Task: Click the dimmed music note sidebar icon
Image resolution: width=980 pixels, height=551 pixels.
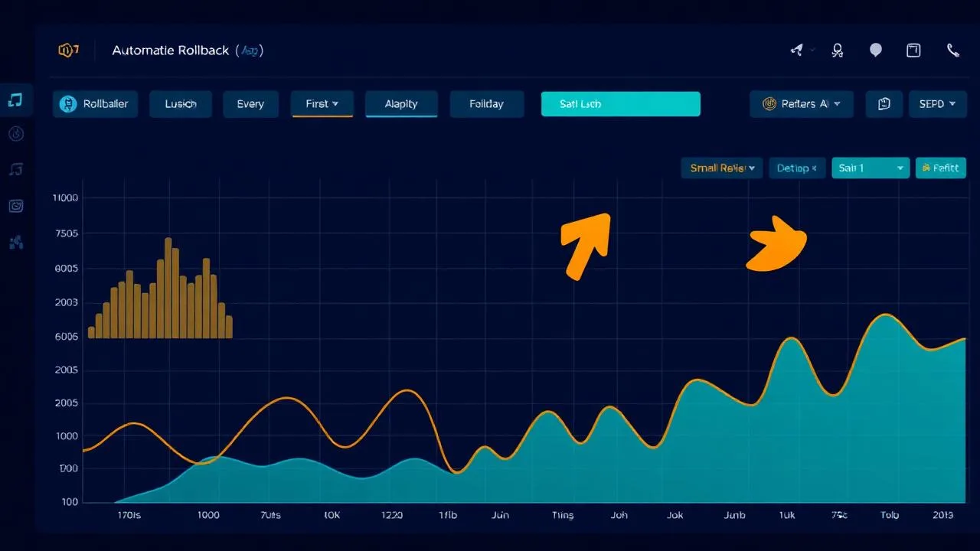Action: [x=16, y=169]
